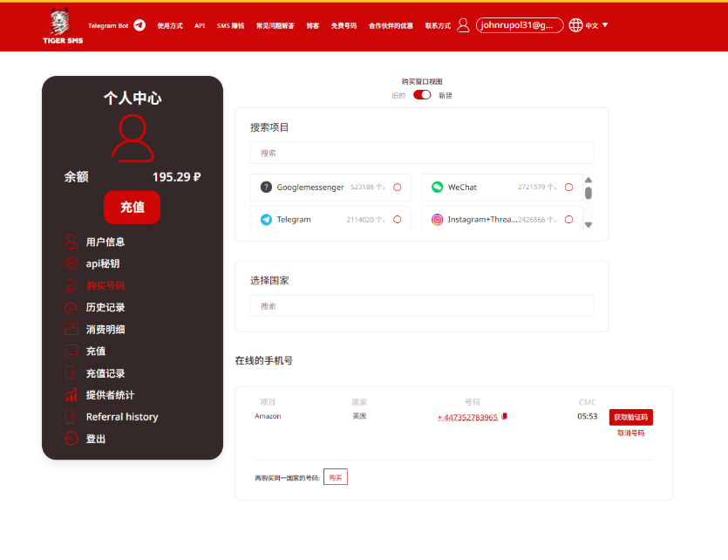Click the Instagram+Threads logo icon

[x=438, y=219]
